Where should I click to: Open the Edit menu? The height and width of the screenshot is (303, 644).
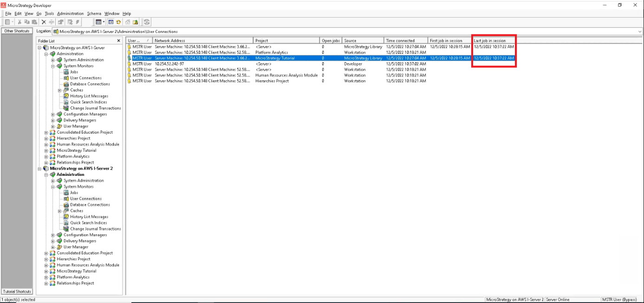[x=18, y=13]
